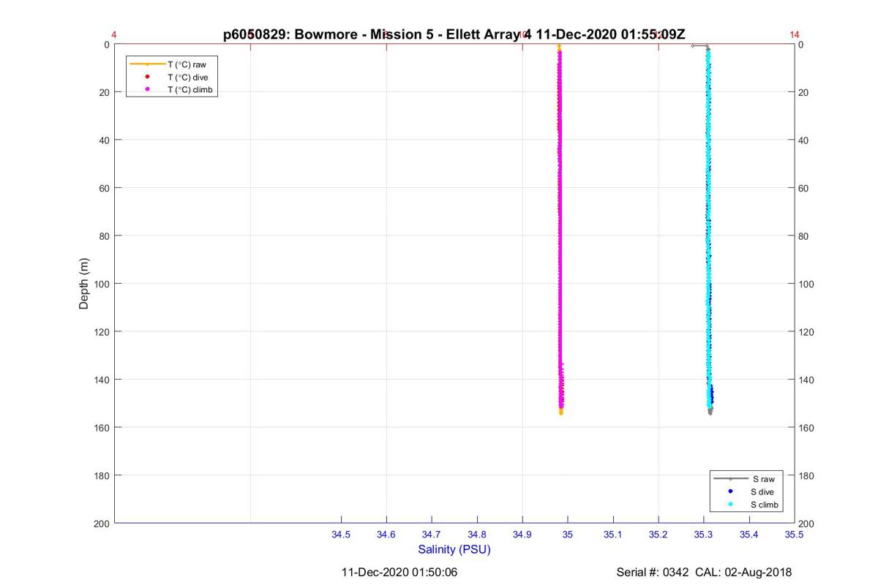Click the 35 salinity tick label
Screen dimensions: 878x588
(568, 535)
